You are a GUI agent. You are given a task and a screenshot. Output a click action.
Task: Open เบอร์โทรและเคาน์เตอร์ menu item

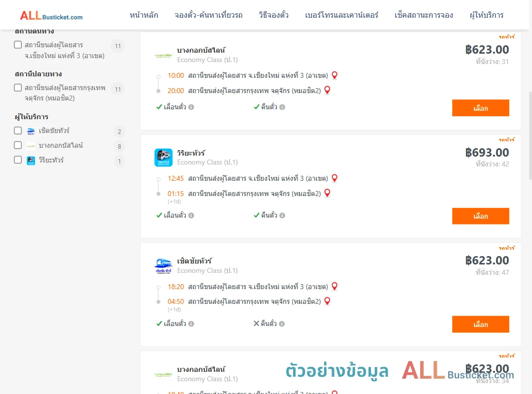(x=342, y=15)
